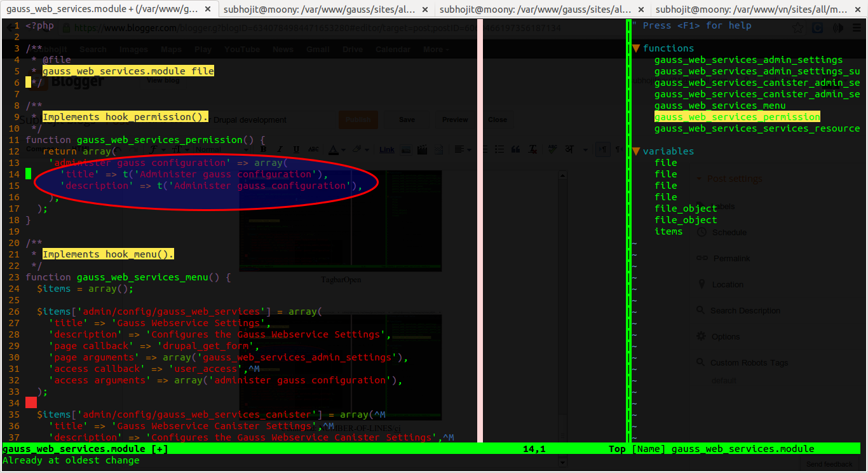Click 'Already at oldest change' message

tap(71, 460)
